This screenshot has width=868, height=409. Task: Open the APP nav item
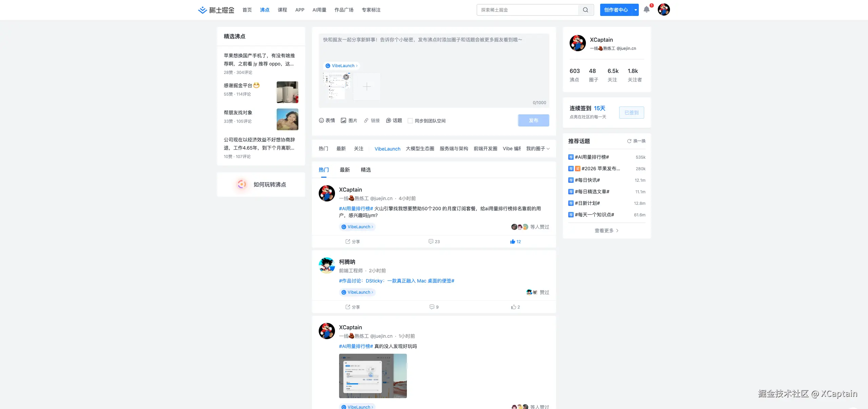[300, 10]
